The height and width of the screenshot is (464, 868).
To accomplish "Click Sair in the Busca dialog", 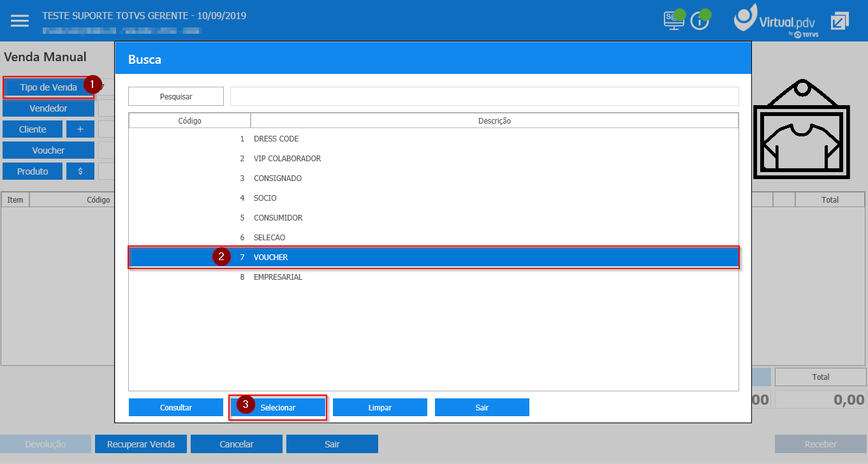I will coord(482,407).
